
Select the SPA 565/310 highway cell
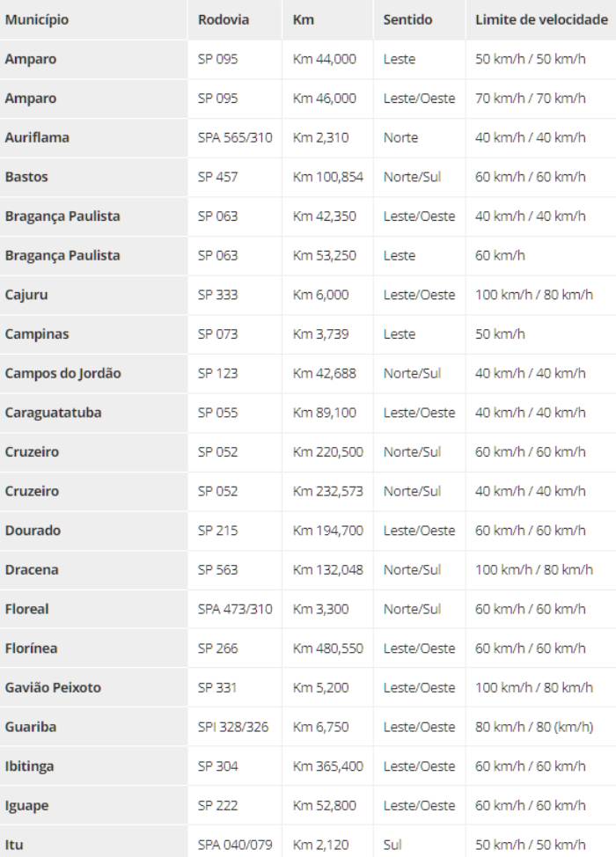coord(235,137)
